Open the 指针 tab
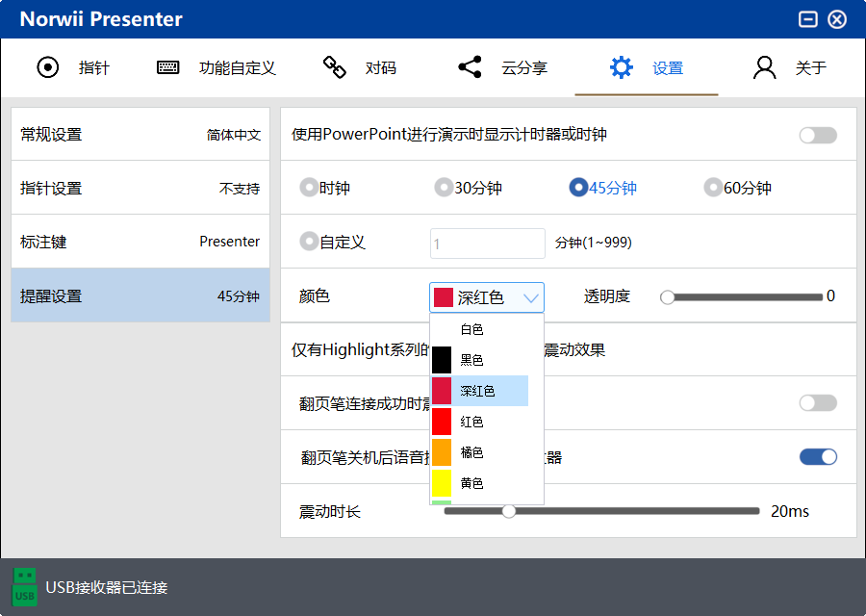This screenshot has height=616, width=866. 73,67
